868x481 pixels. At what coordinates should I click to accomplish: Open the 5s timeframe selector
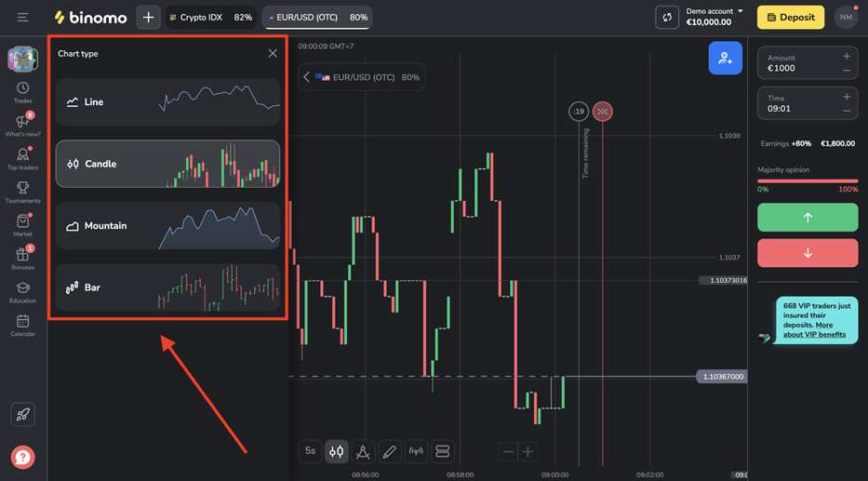point(310,451)
